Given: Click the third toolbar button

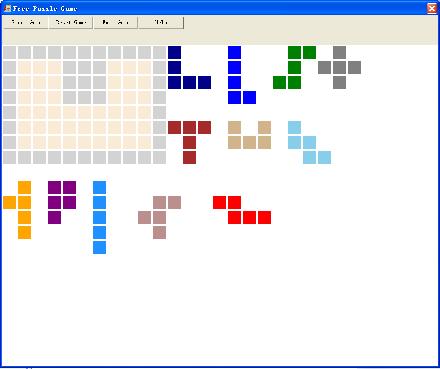Looking at the screenshot, I should pos(115,22).
